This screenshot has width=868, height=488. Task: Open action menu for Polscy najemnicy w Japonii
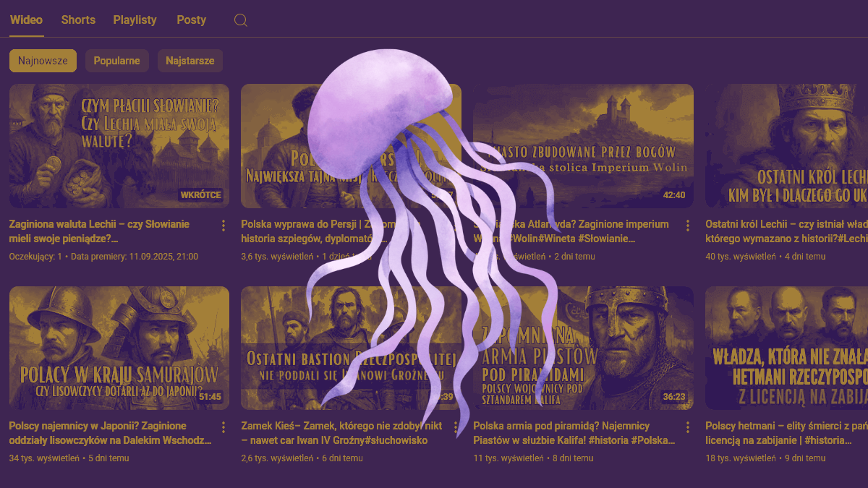click(x=224, y=427)
